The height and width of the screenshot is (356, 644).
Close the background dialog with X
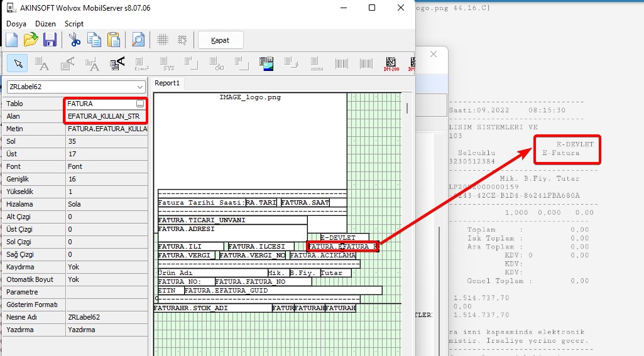(x=434, y=54)
